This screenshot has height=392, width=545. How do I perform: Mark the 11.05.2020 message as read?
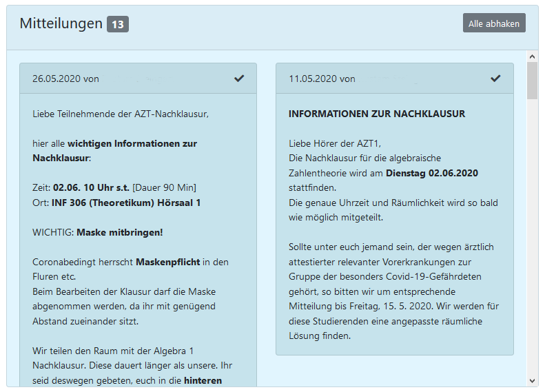click(495, 79)
